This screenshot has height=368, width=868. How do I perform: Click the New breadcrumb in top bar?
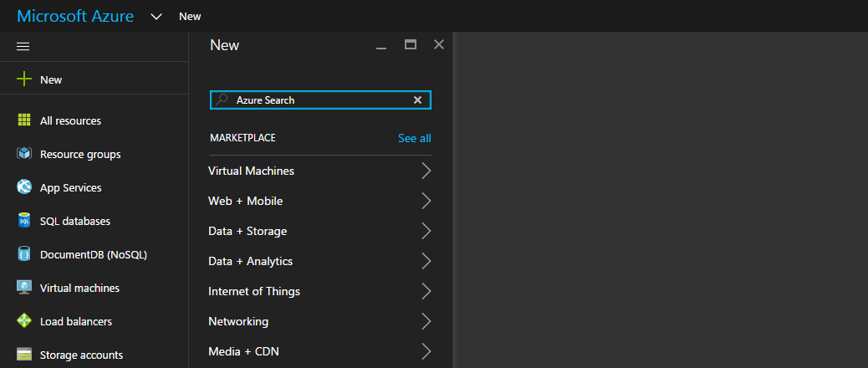tap(190, 17)
